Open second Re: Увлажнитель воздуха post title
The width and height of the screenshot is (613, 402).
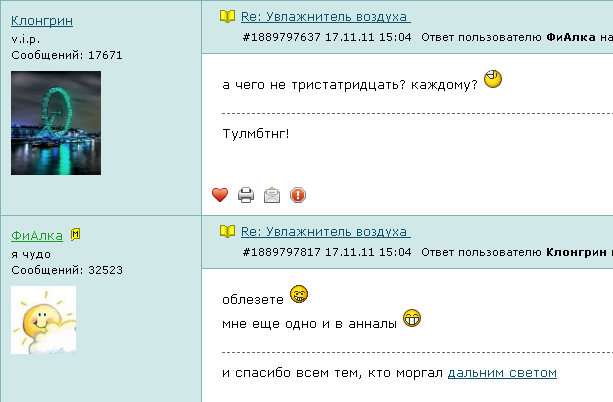click(326, 232)
